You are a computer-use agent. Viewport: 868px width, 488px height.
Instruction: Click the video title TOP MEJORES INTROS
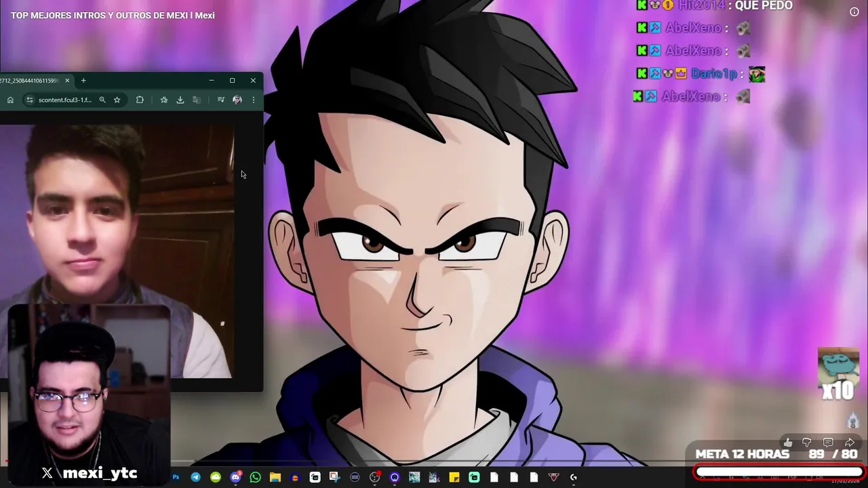(113, 15)
